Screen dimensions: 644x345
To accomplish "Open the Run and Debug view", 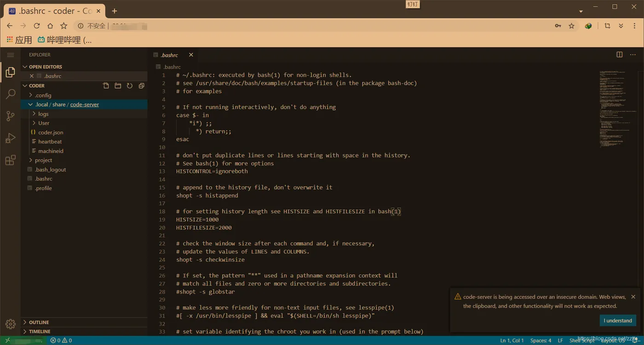I will tap(10, 138).
